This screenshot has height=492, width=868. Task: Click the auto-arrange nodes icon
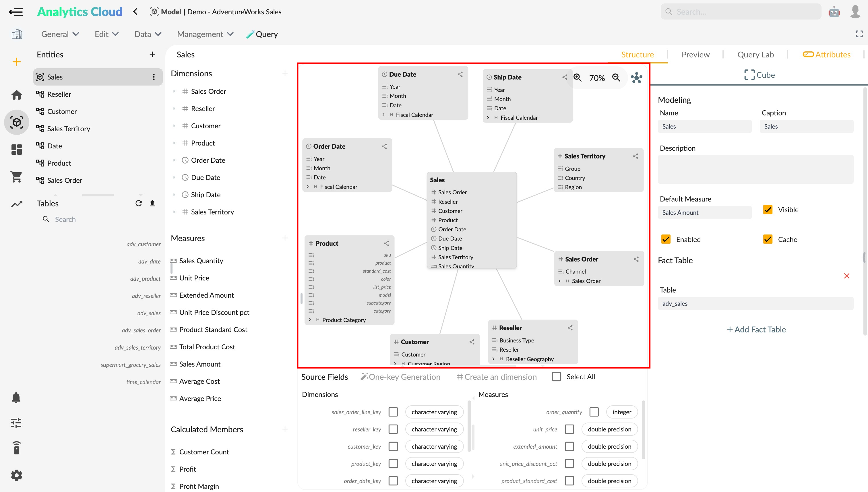coord(636,78)
